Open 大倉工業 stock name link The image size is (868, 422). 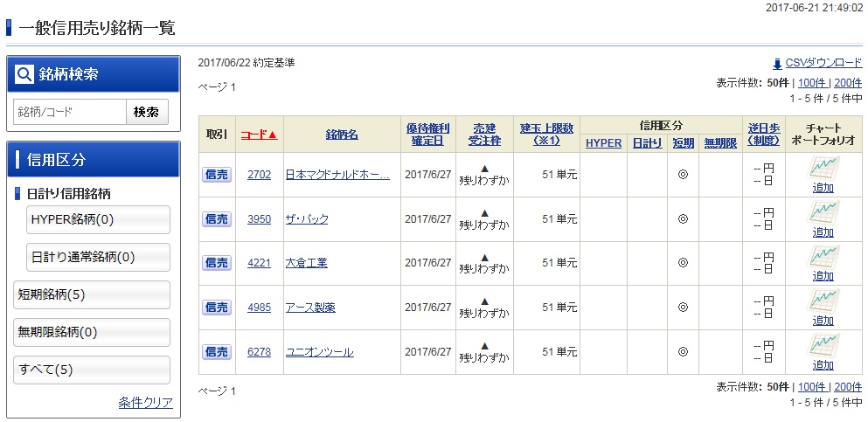coord(307,263)
